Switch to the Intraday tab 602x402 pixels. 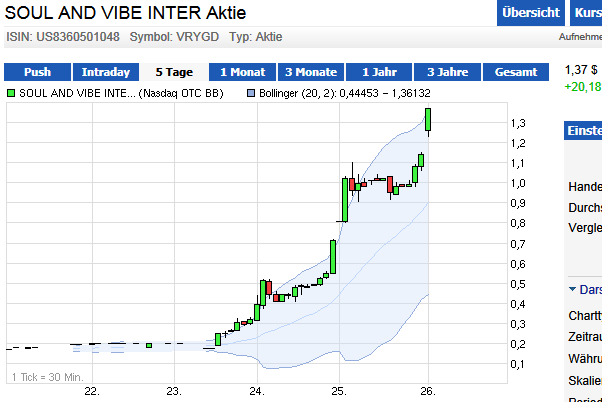(x=106, y=72)
